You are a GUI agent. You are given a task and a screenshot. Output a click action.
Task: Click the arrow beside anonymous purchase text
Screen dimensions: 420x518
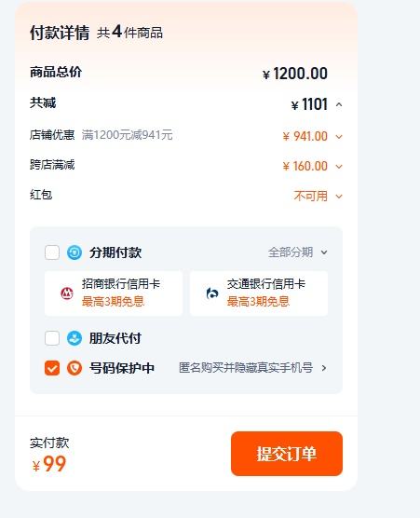coord(324,368)
